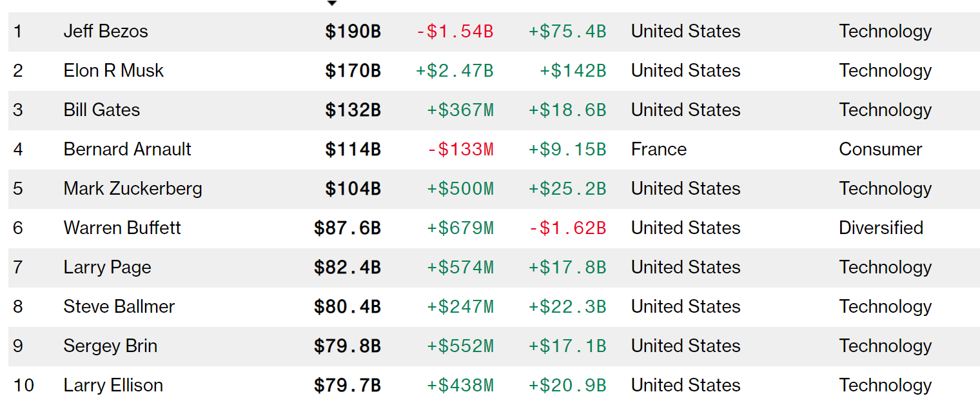Click Bernard Arnault's -$133M change value

[460, 149]
